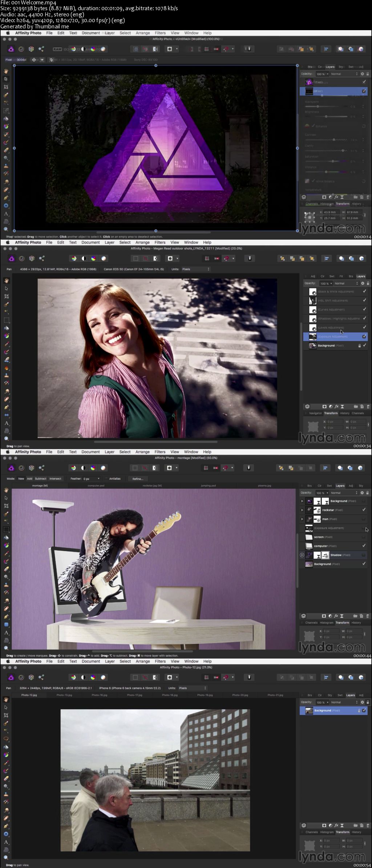This screenshot has width=372, height=868.
Task: Enable the Antialias checkbox in montage window
Action: pyautogui.click(x=107, y=479)
